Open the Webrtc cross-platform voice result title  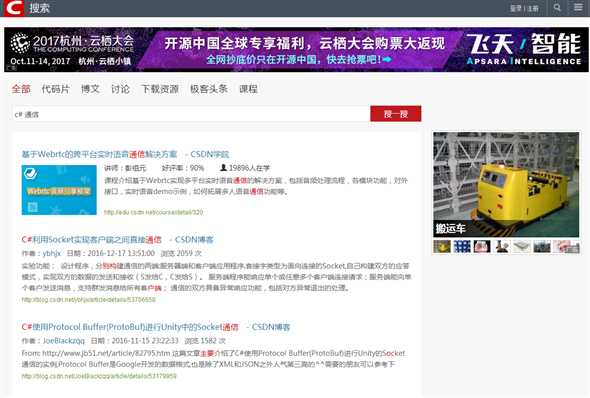pyautogui.click(x=125, y=154)
